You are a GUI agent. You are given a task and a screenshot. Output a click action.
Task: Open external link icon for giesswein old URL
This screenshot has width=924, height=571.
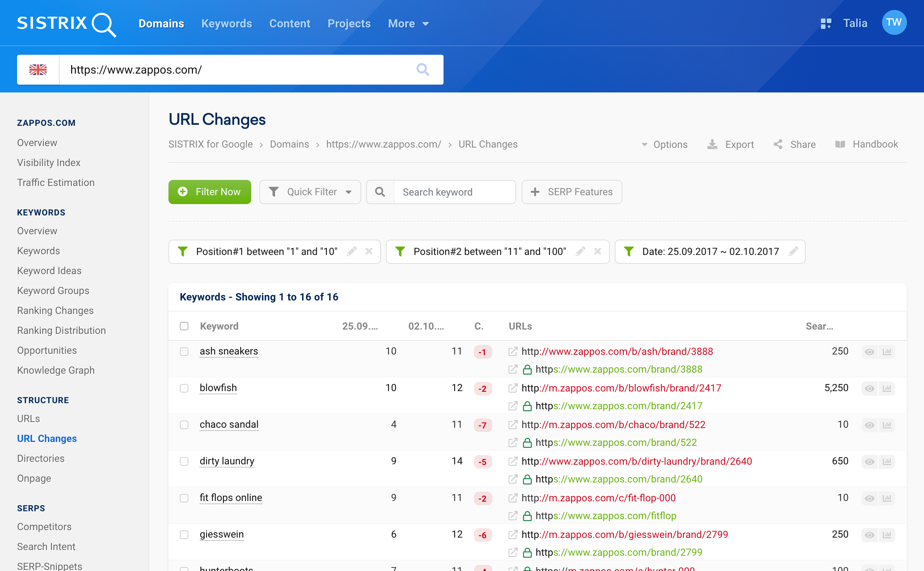point(512,535)
